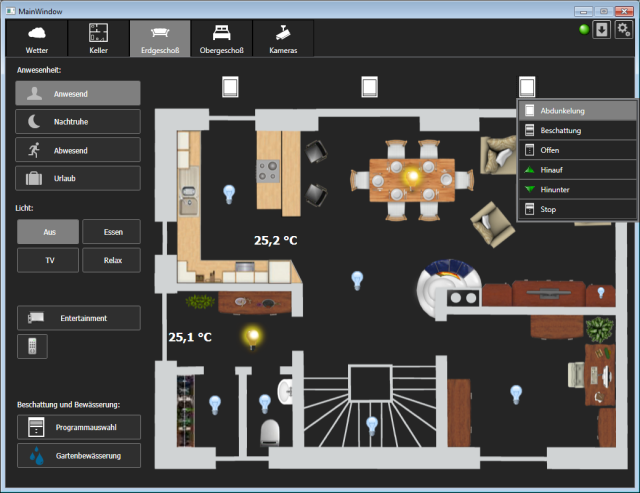Select Hinauf to raise the blind

pyautogui.click(x=577, y=169)
